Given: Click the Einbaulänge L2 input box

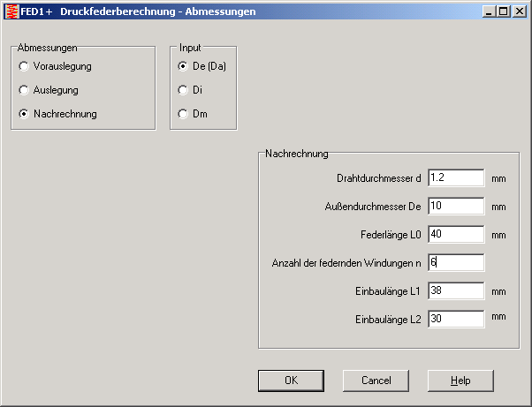Looking at the screenshot, I should point(456,320).
